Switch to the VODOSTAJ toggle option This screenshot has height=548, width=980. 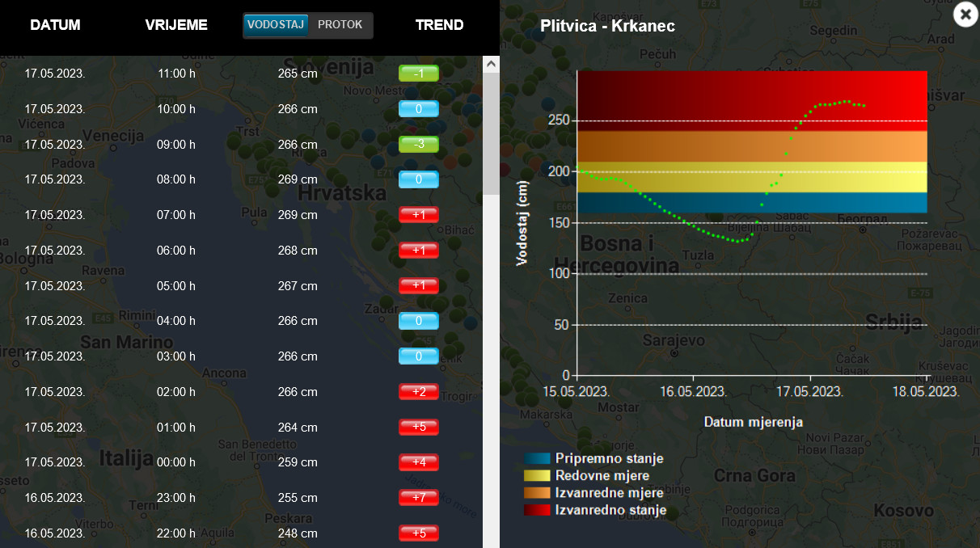(276, 25)
